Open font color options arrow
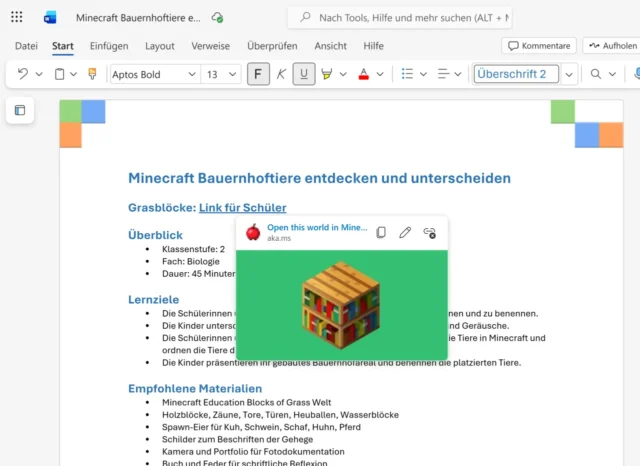This screenshot has height=466, width=640. [x=380, y=74]
